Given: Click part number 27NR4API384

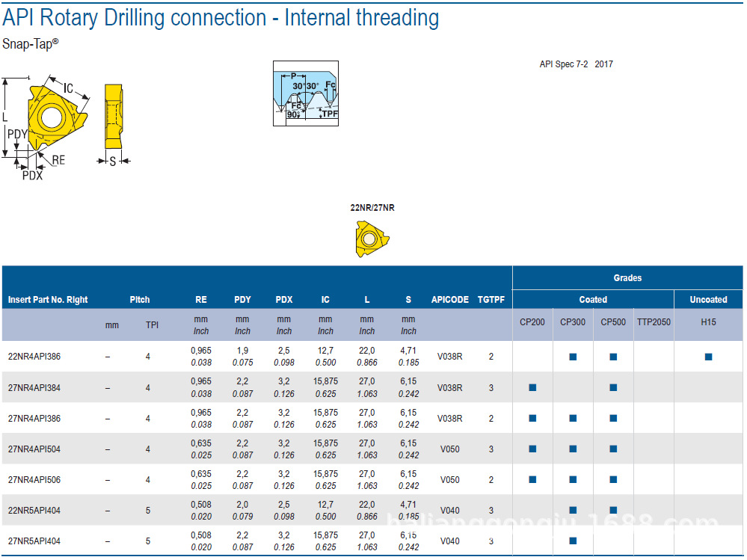Looking at the screenshot, I should pos(34,387).
